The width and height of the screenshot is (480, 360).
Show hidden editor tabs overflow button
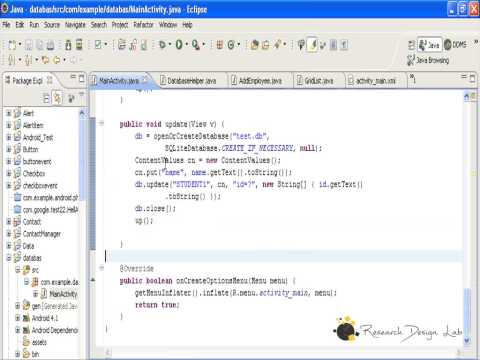click(412, 79)
